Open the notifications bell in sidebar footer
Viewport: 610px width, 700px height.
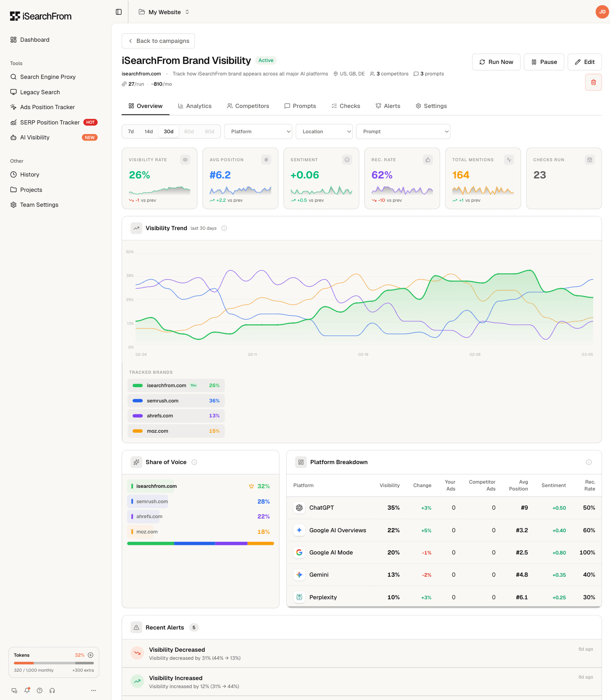click(x=27, y=690)
